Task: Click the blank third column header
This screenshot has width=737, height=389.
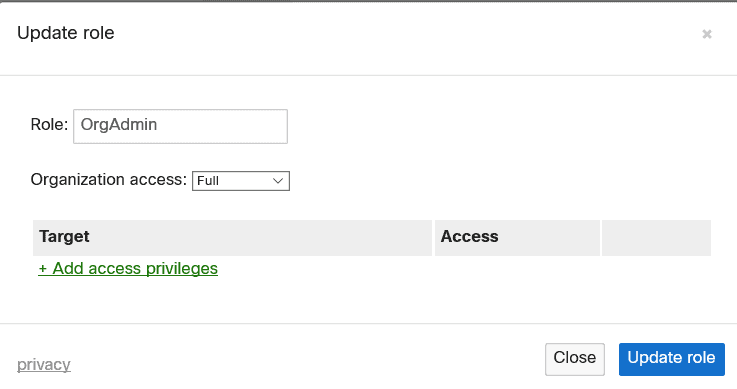Action: [656, 238]
